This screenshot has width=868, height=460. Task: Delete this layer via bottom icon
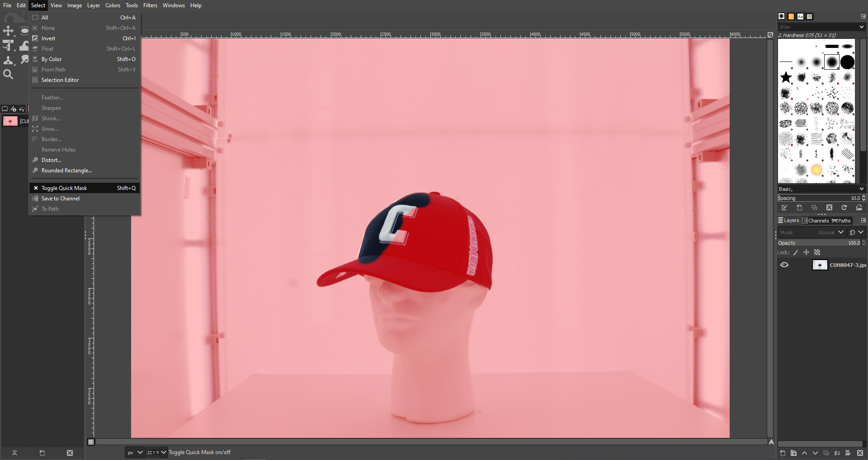pos(860,453)
